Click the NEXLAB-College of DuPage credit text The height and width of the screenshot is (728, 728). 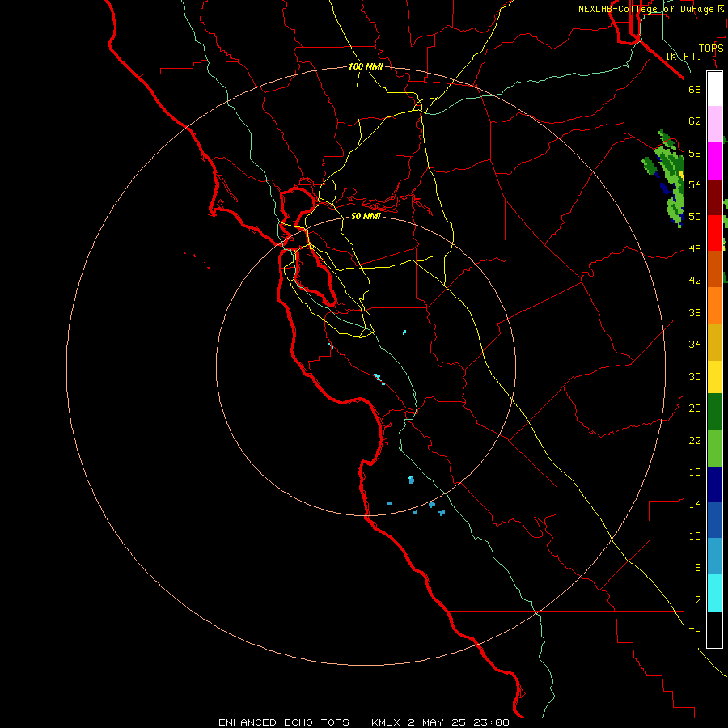coord(651,9)
